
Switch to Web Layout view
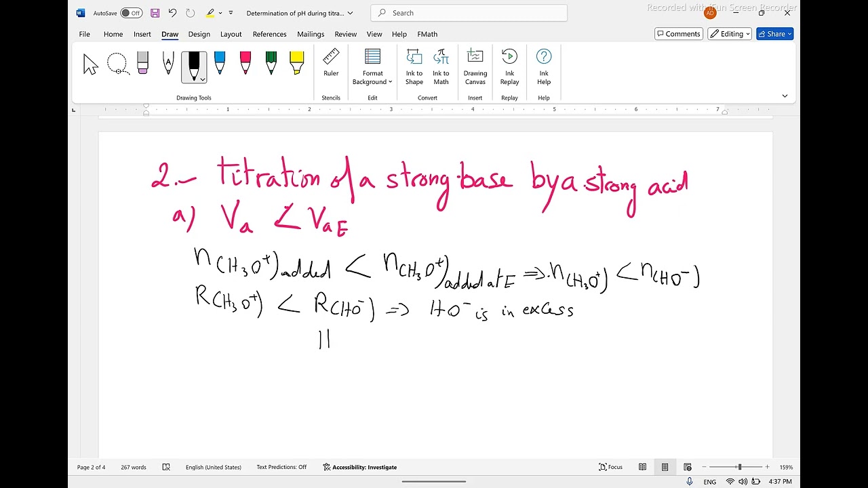pos(688,467)
